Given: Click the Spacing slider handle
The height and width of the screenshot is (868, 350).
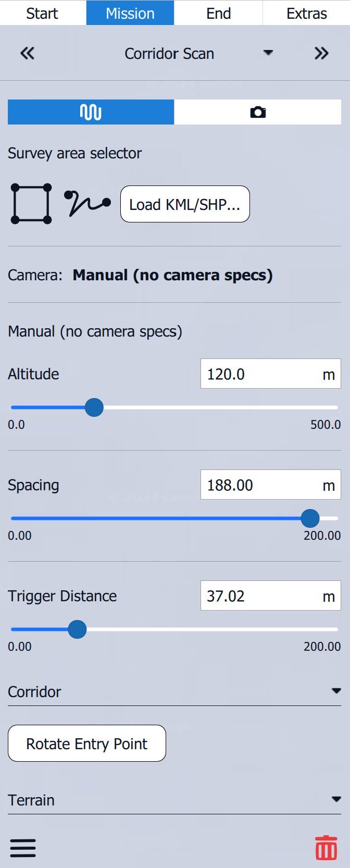Looking at the screenshot, I should click(x=310, y=518).
